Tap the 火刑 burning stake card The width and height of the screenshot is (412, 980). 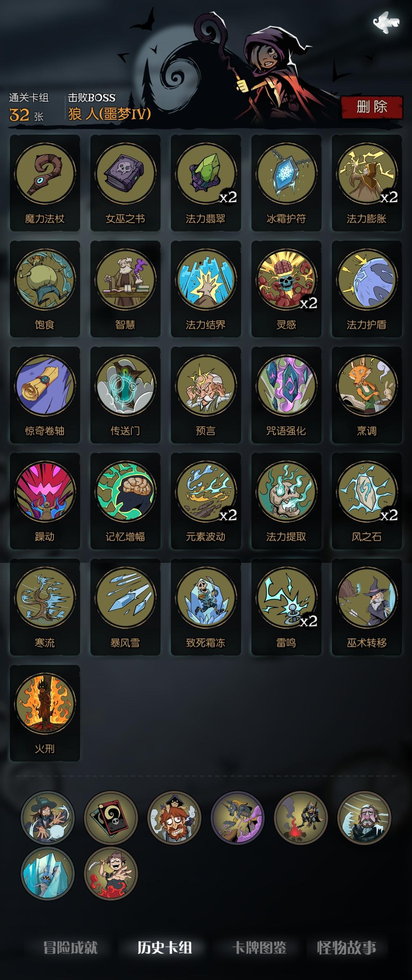tap(45, 713)
